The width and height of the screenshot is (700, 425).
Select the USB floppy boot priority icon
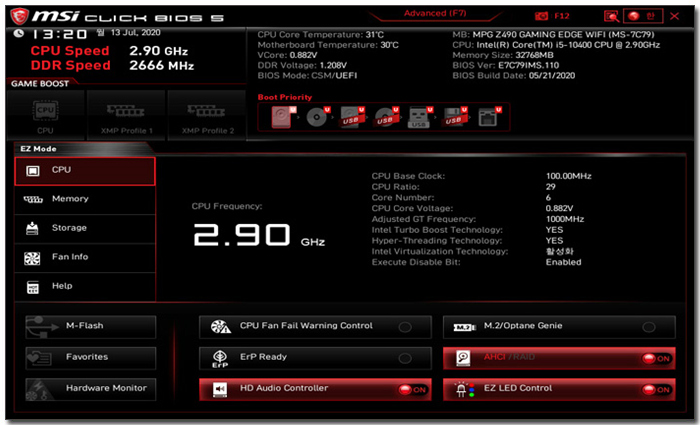(x=455, y=117)
